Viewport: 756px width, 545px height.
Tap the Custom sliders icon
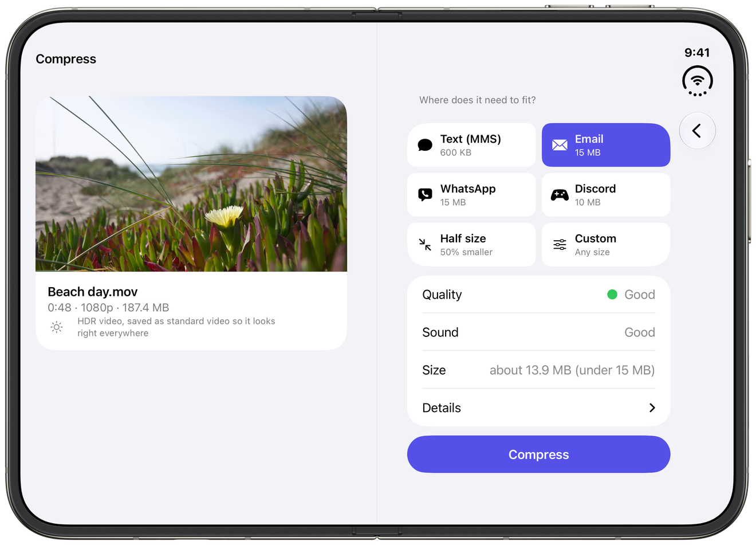tap(560, 245)
